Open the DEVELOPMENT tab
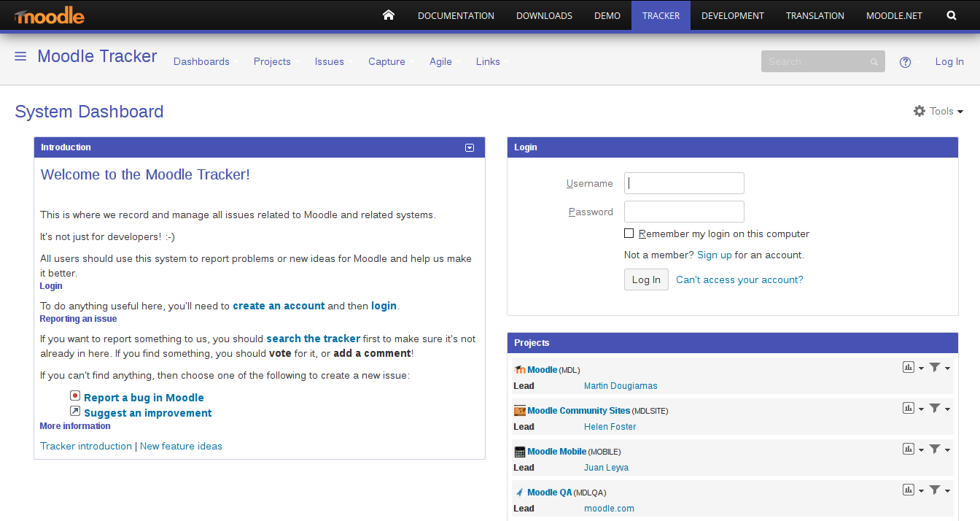This screenshot has height=521, width=980. [733, 15]
